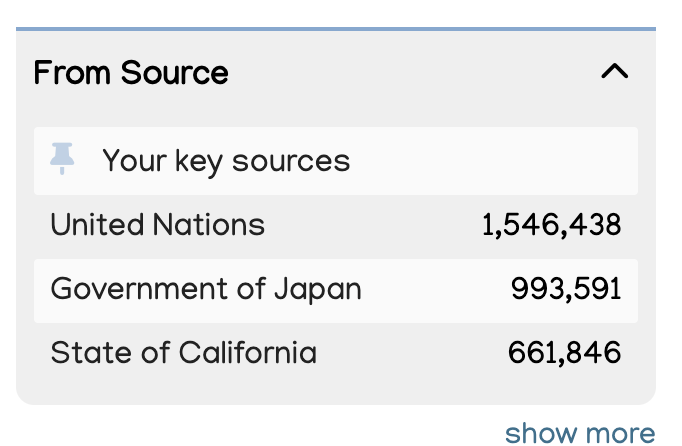
Task: Click gap between Government of Japan and count
Action: [x=435, y=290]
